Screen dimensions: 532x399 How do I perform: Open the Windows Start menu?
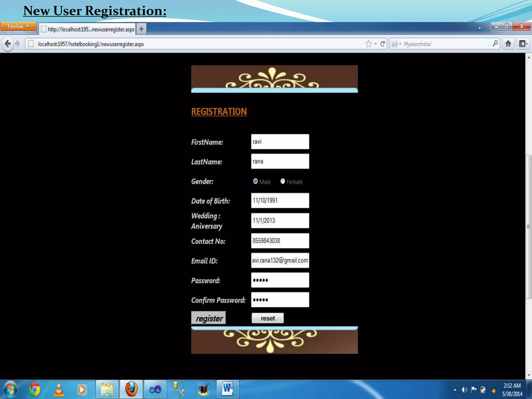coord(10,389)
